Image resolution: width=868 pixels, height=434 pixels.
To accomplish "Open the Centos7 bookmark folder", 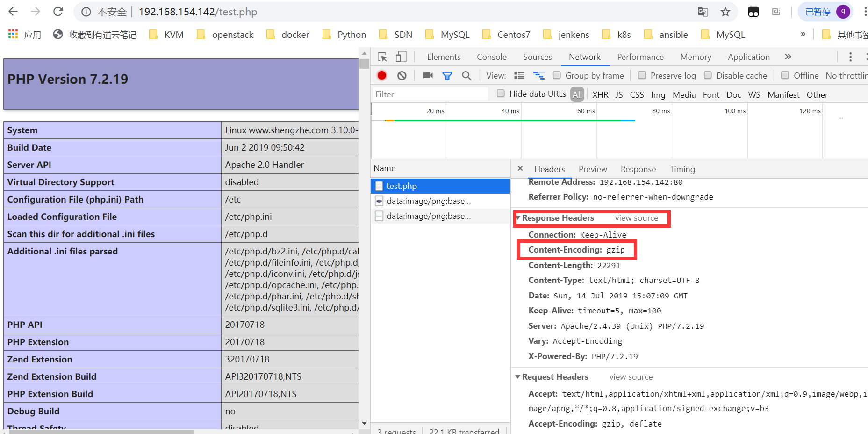I will click(506, 35).
